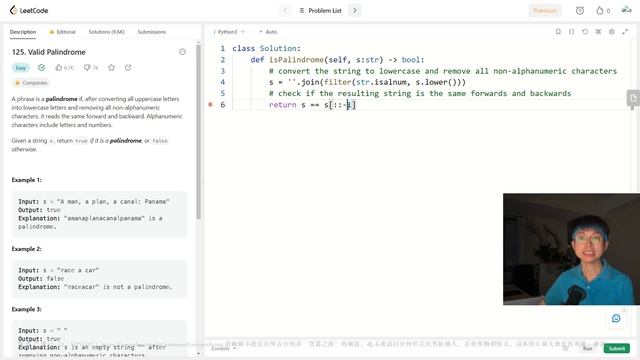Screen dimensions: 640x360
Task: Dislike the problem with thumbs down
Action: [x=91, y=68]
